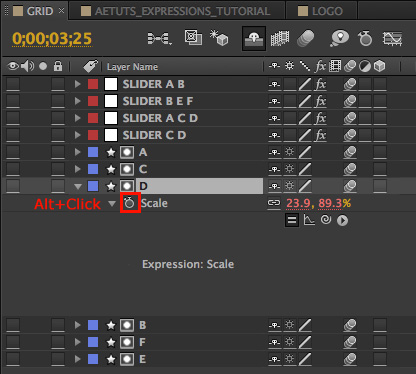The image size is (416, 374).
Task: Toggle visibility of layer D
Action: pos(13,186)
